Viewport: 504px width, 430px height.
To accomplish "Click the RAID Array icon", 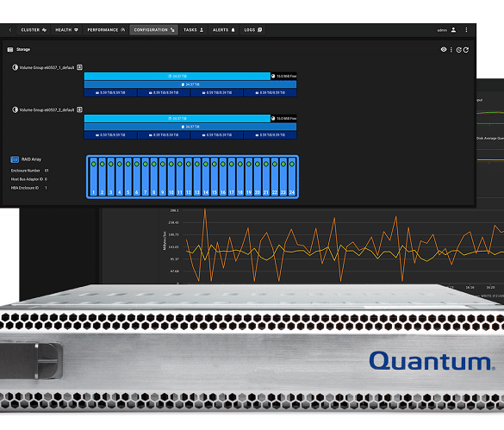I will 15,159.
